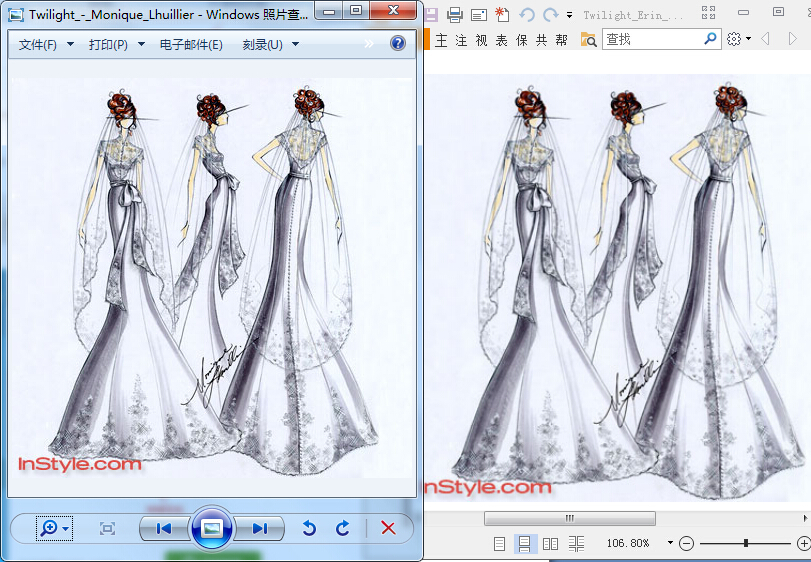The width and height of the screenshot is (811, 562).
Task: Click the dress sketch in Photo Viewer
Action: 212,278
